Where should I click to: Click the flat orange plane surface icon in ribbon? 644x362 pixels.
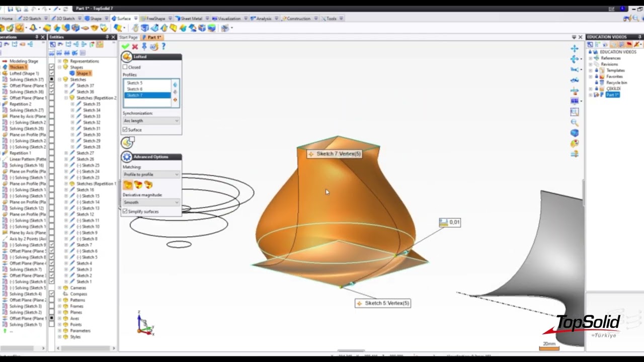[85, 28]
